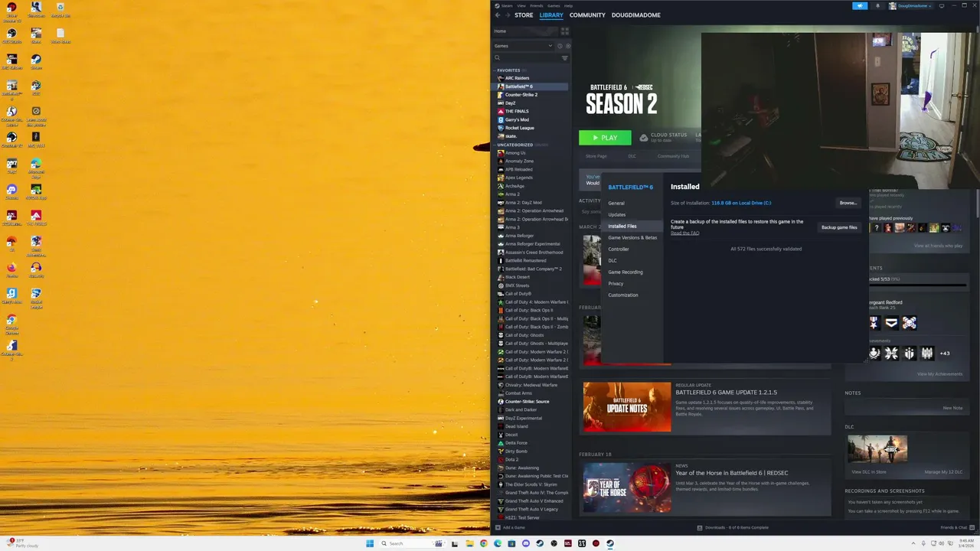The width and height of the screenshot is (980, 551).
Task: Click the Steam forward navigation arrow
Action: [x=507, y=15]
